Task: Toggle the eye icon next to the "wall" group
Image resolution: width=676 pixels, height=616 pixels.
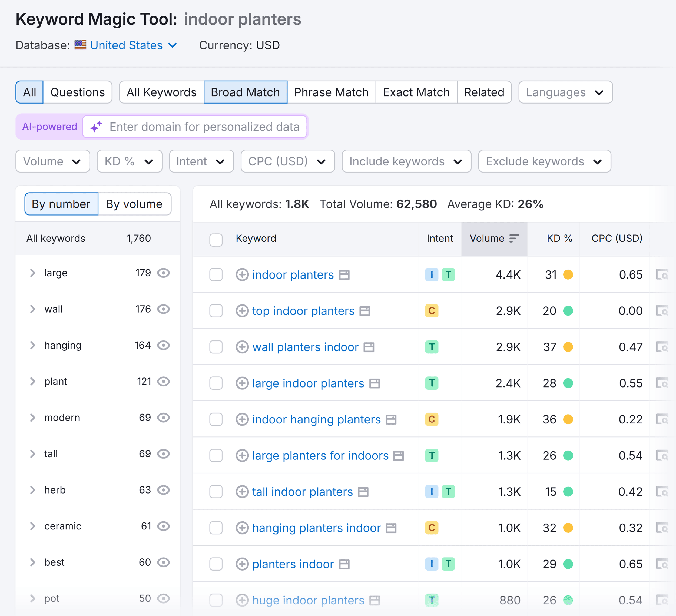Action: point(164,309)
